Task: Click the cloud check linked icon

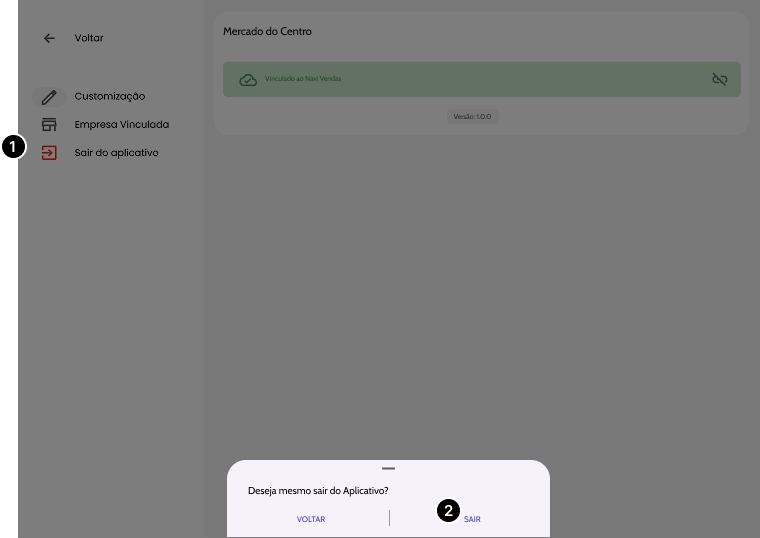Action: coord(248,79)
